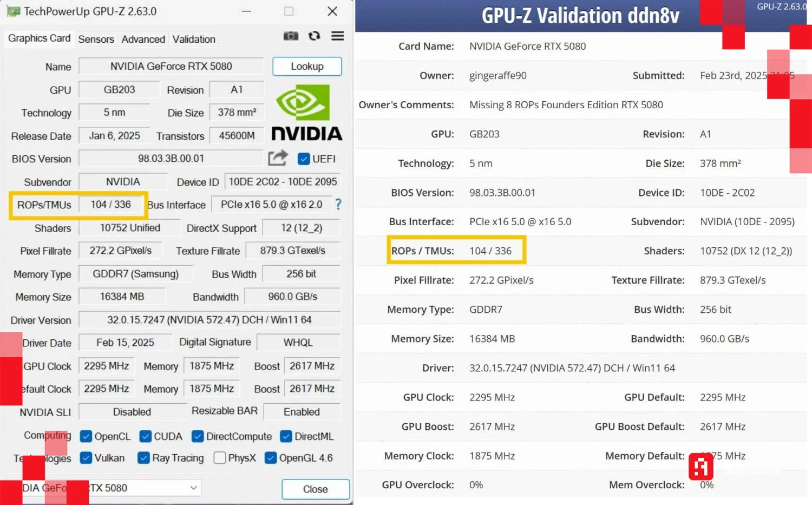
Task: Click the Bandwidth 960.0 GB/s field
Action: tap(293, 297)
